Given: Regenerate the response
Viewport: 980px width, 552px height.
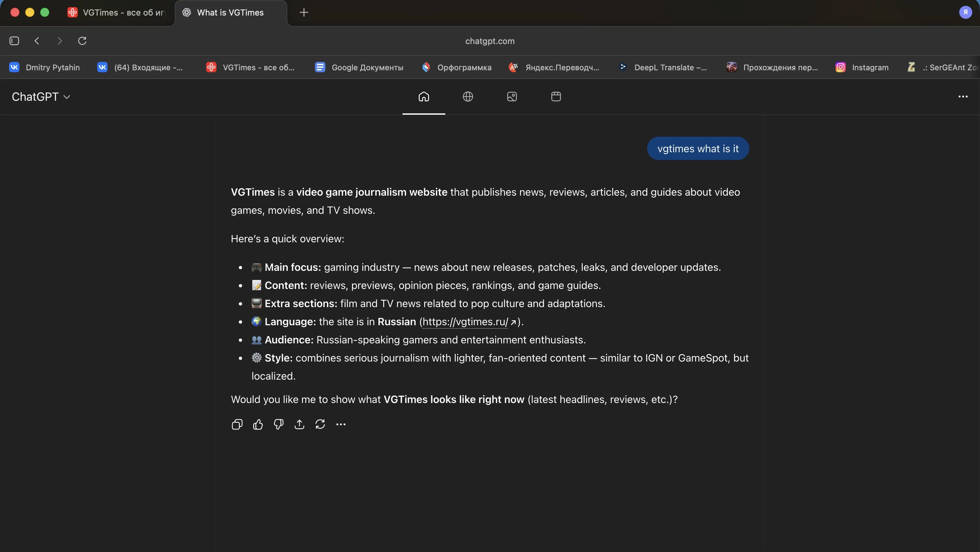Looking at the screenshot, I should [x=320, y=424].
